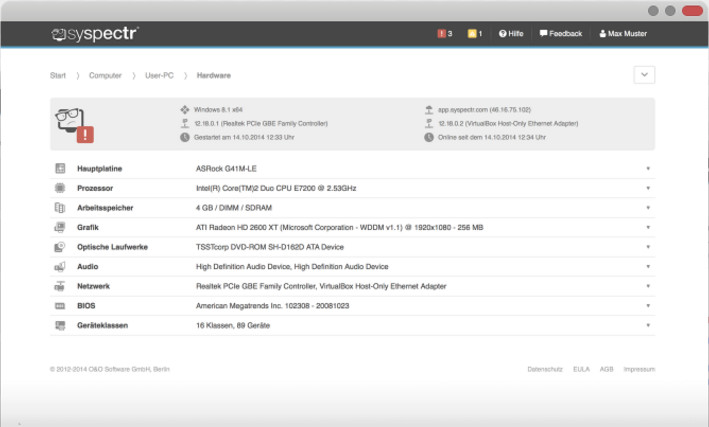Expand the Audio row arrow
Image resolution: width=709 pixels, height=427 pixels.
click(648, 266)
